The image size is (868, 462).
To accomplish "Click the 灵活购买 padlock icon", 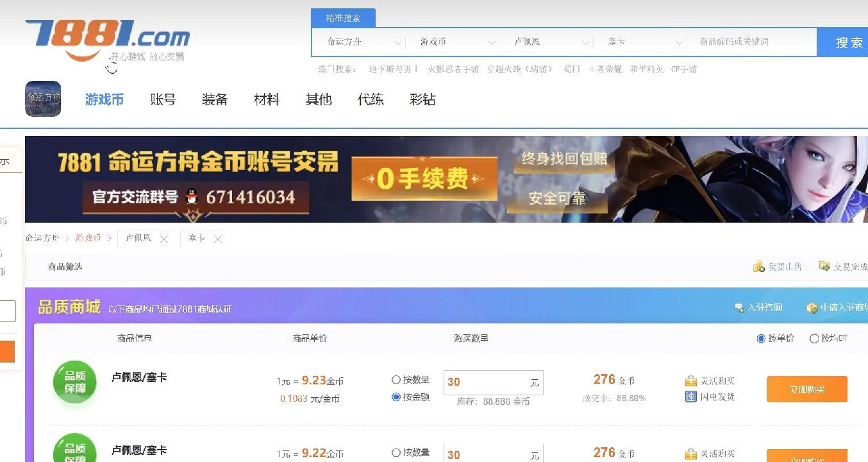I will (x=691, y=379).
